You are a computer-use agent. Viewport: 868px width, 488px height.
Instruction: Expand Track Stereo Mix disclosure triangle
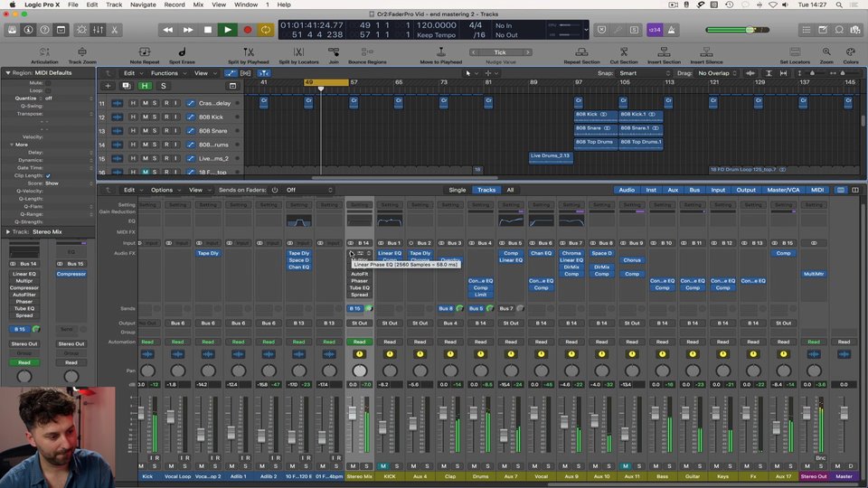coord(8,232)
